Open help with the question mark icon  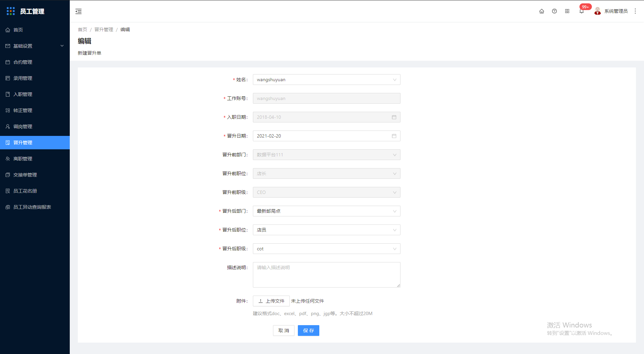pyautogui.click(x=554, y=11)
